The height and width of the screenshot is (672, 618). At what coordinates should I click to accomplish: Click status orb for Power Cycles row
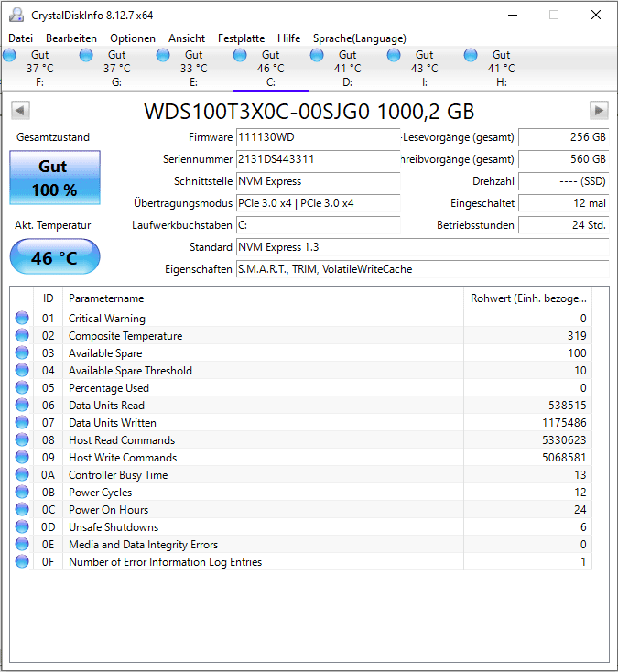pos(22,492)
